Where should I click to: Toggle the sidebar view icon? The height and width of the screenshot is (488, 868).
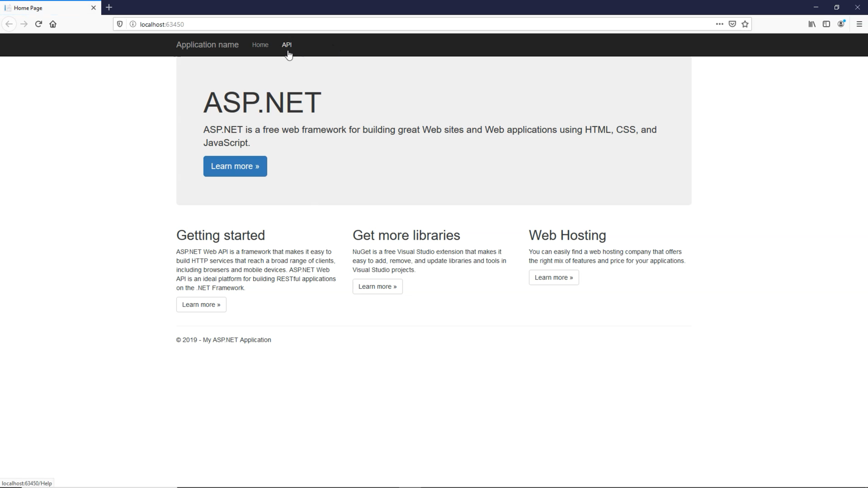826,24
